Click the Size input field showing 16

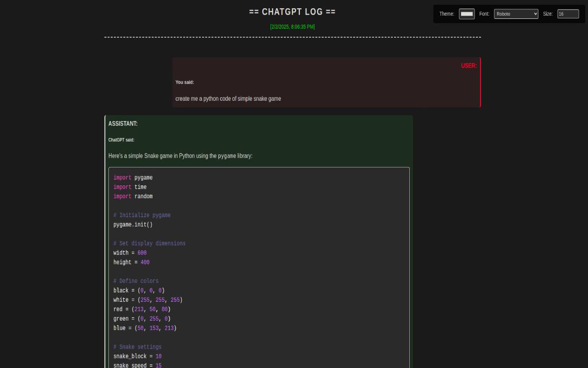coord(568,14)
